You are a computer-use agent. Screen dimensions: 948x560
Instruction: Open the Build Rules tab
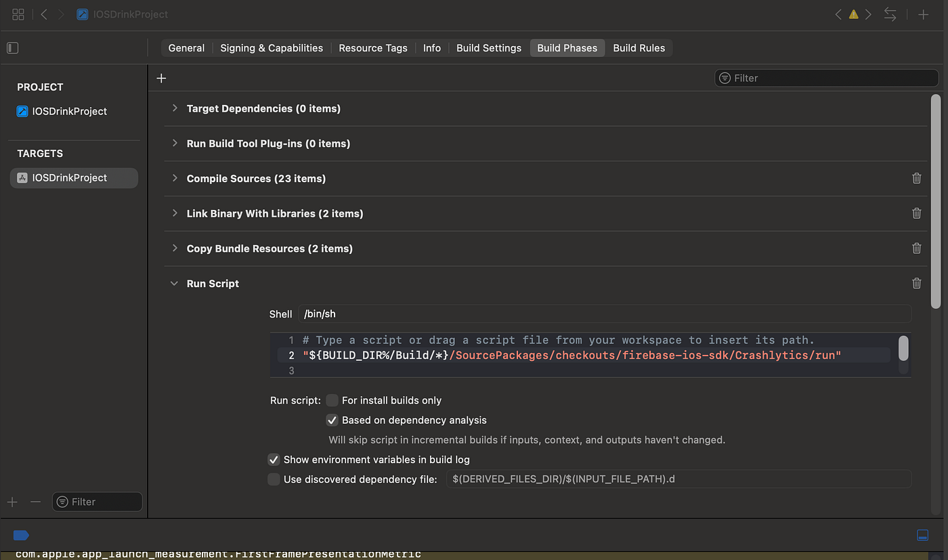click(639, 48)
